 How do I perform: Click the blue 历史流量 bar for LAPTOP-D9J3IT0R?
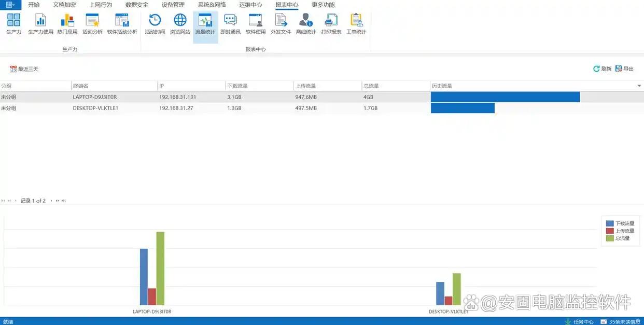pyautogui.click(x=505, y=97)
